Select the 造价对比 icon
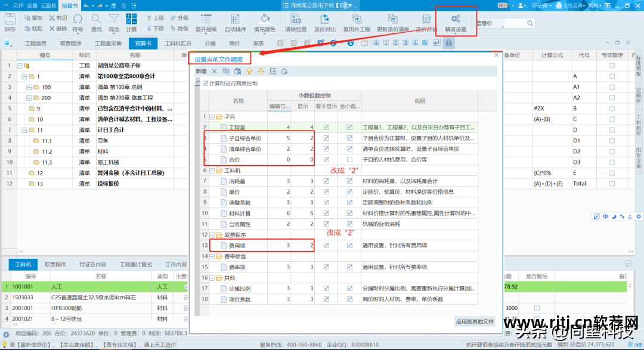 326,21
